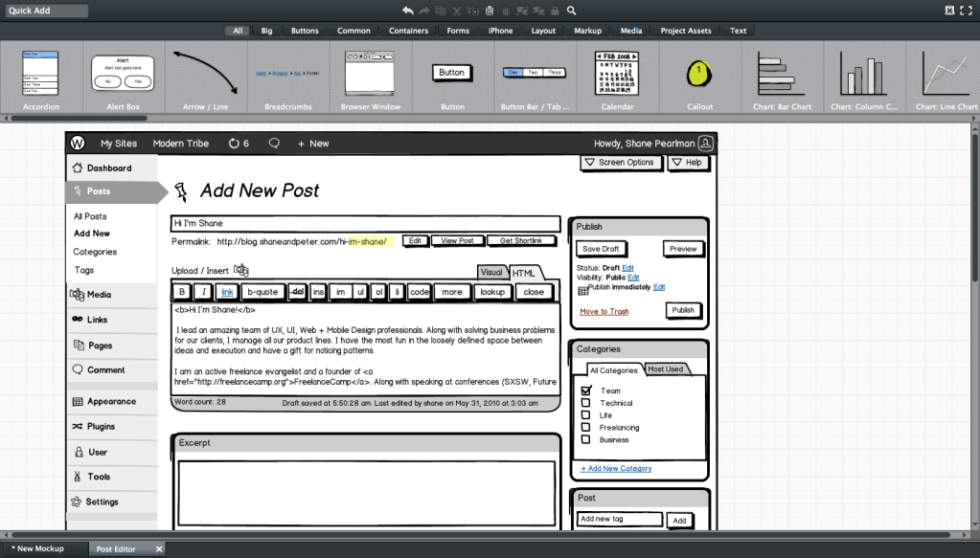Cut selection using the scissors icon
980x558 pixels.
click(x=457, y=10)
